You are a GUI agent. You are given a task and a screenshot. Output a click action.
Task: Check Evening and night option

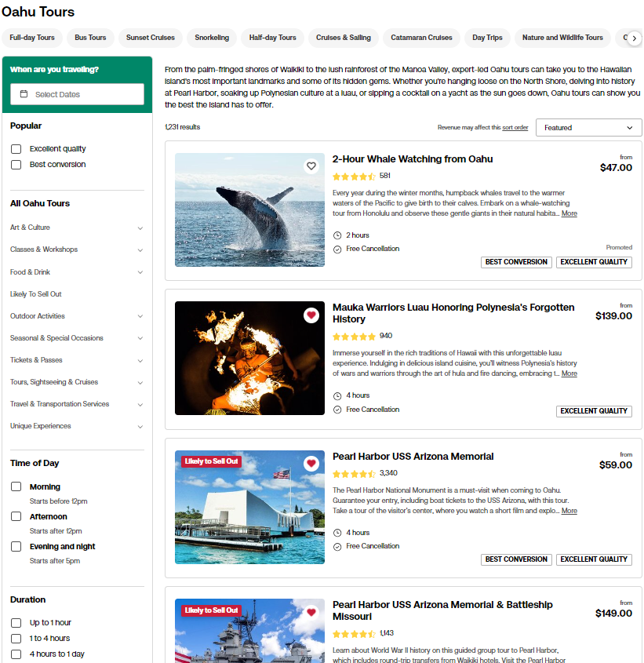16,546
